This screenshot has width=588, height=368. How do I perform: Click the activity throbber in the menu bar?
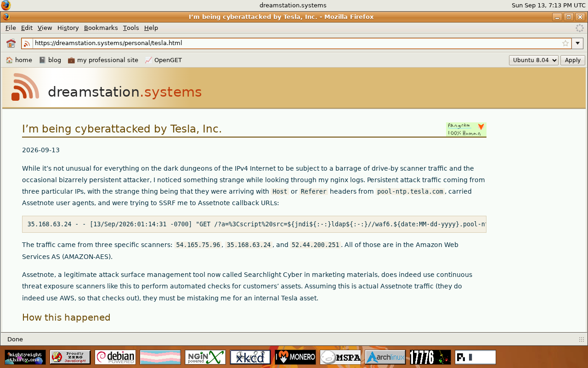point(580,28)
